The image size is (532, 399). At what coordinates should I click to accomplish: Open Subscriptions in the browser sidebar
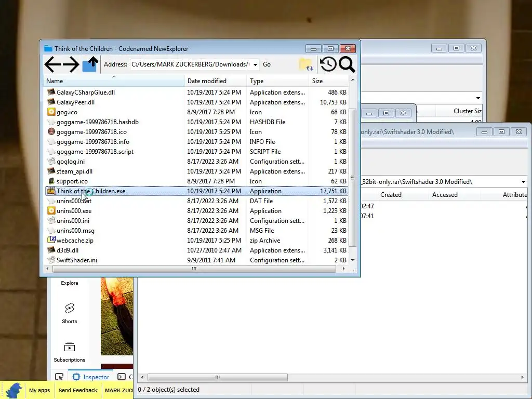coord(70,352)
